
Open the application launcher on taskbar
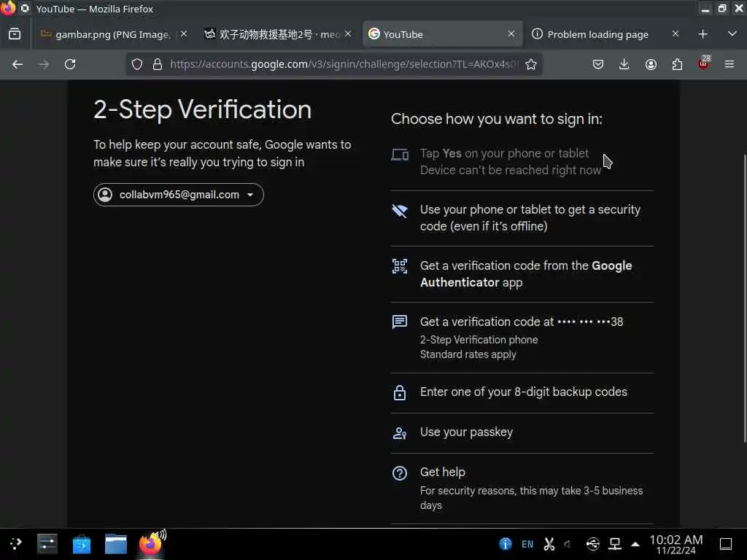[16, 544]
